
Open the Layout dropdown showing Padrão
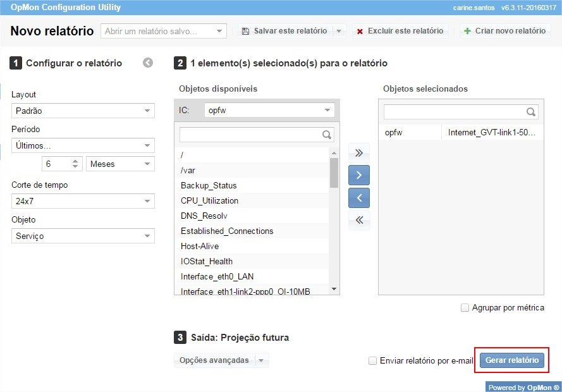click(x=83, y=111)
